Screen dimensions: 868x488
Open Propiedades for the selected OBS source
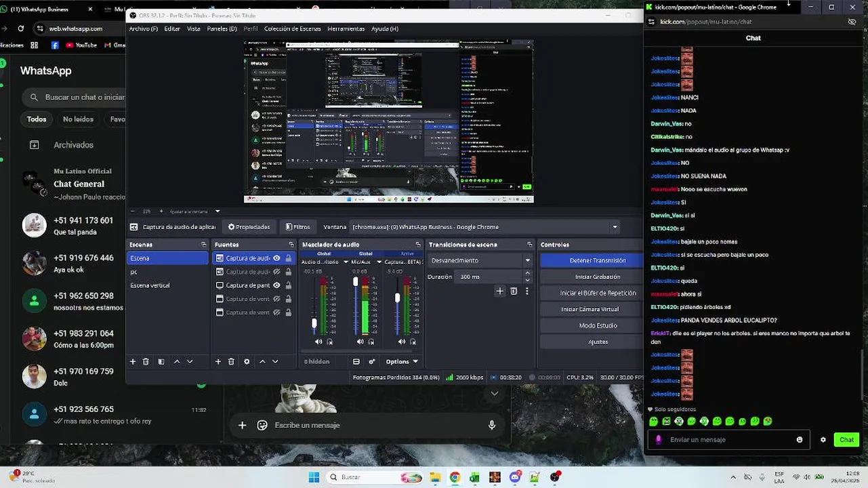(x=249, y=227)
